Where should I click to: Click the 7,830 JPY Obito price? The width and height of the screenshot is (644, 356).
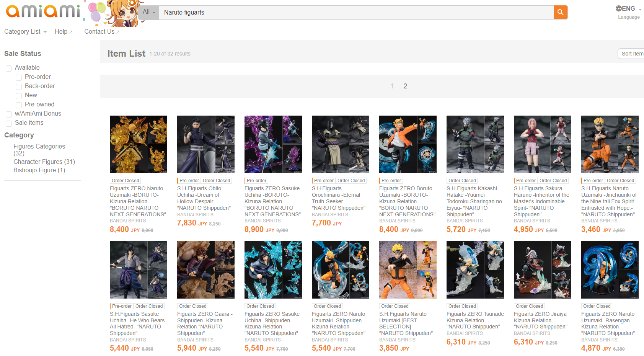[x=192, y=223]
